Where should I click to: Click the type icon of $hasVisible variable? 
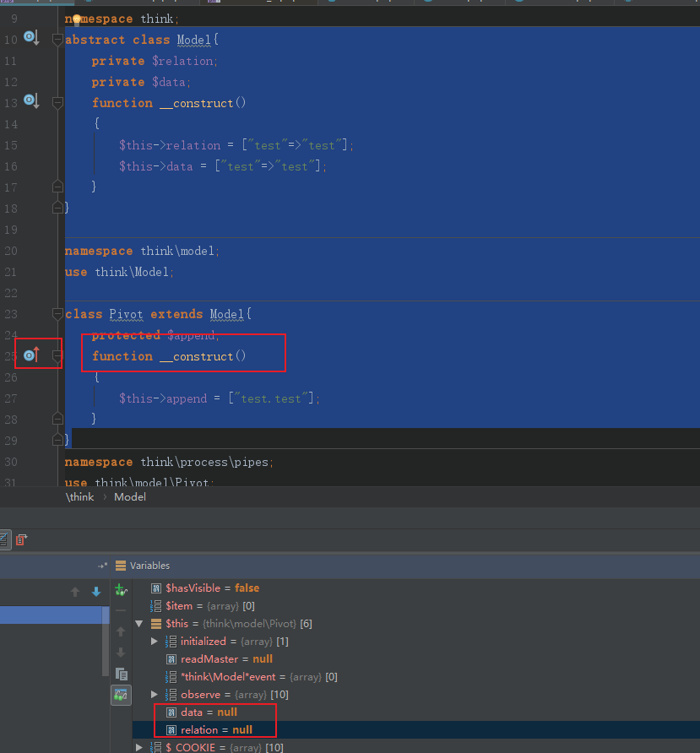click(156, 588)
